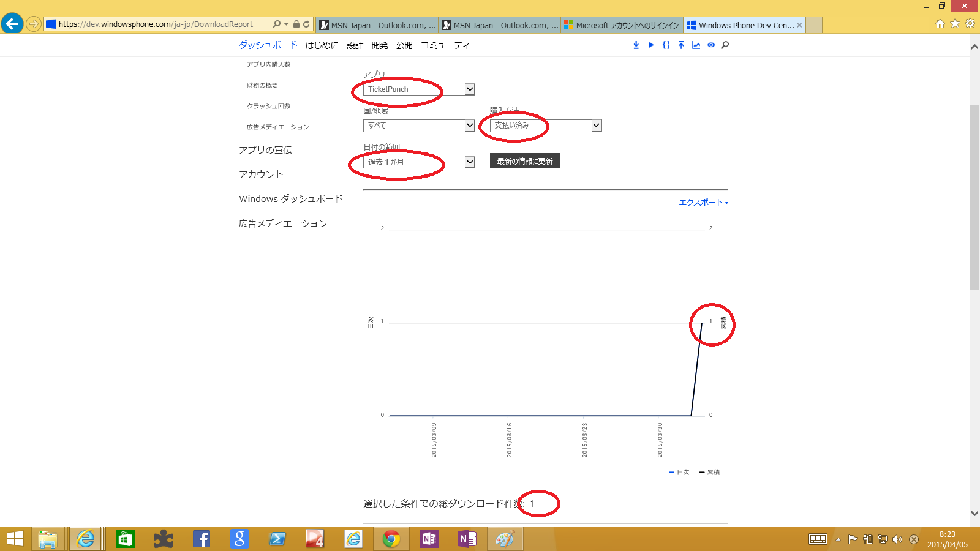Open the 日付の範囲 dropdown showing 過去 1 か月
This screenshot has height=551, width=980.
tap(419, 162)
